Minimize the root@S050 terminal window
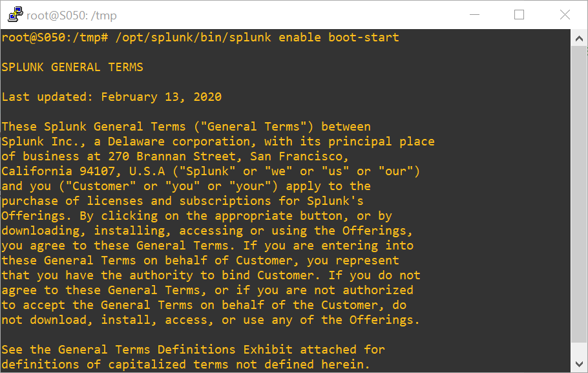588x373 pixels. [x=475, y=15]
